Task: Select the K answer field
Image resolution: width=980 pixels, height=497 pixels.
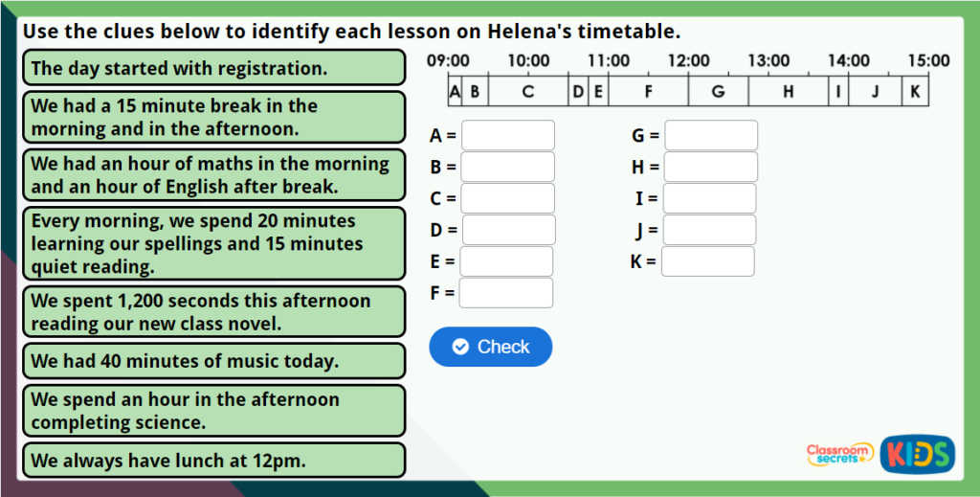Action: tap(707, 261)
